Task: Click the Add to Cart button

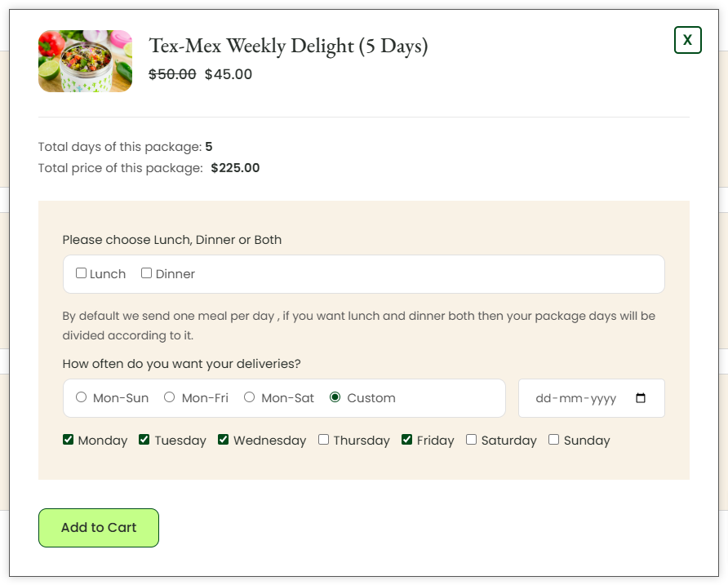Action: pos(99,528)
